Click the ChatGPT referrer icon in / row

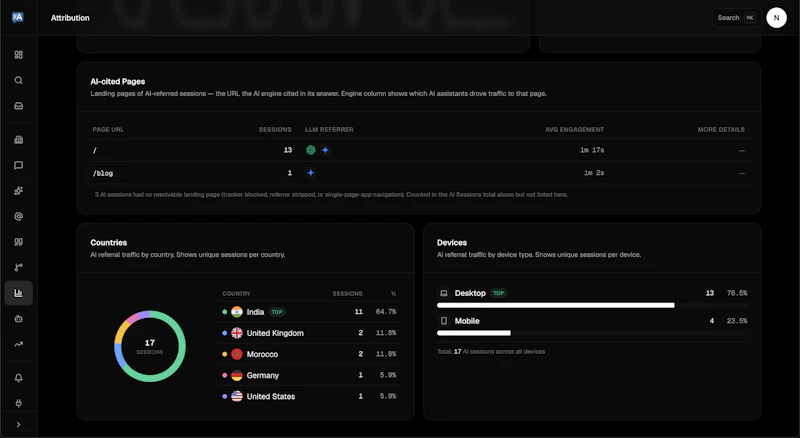coord(310,150)
